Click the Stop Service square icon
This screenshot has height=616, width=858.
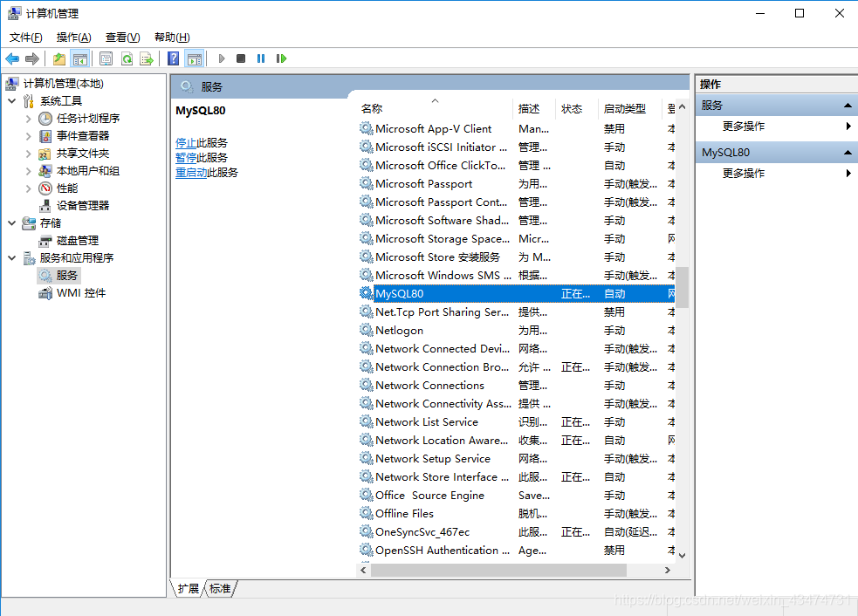241,58
